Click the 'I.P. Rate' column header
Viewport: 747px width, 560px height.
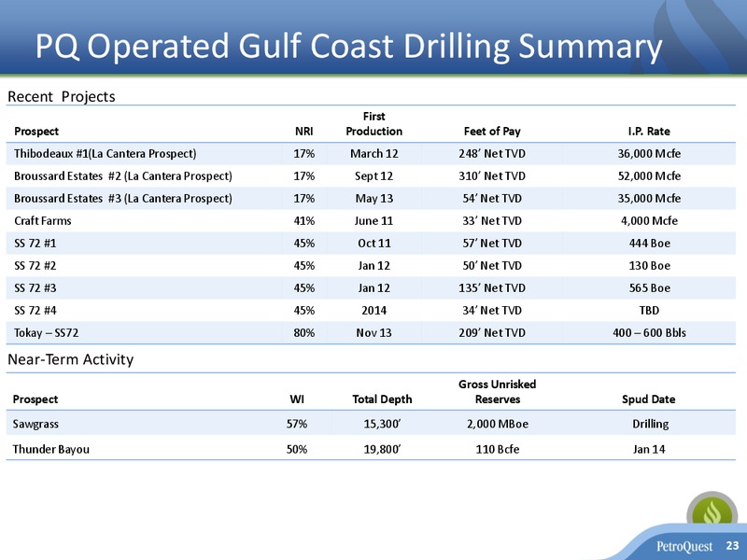pos(649,132)
